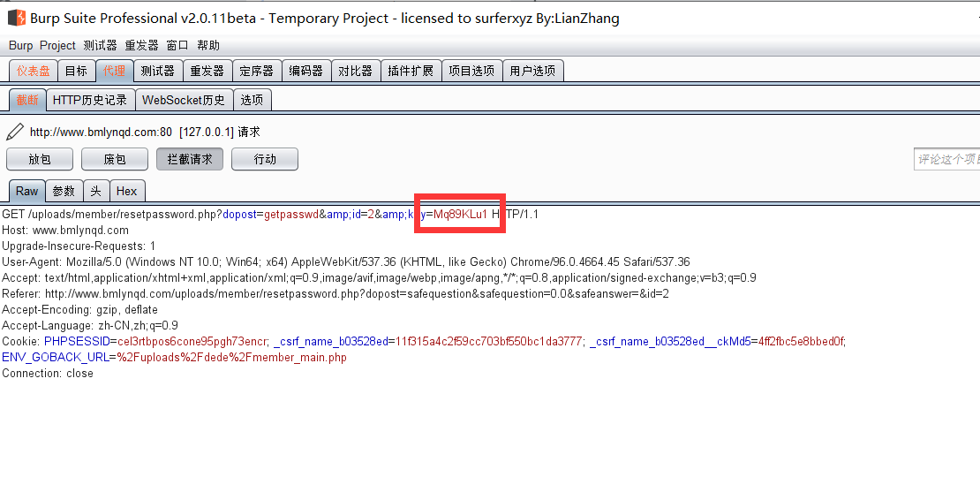Switch to the 目标 tab
This screenshot has height=477, width=980.
click(76, 71)
